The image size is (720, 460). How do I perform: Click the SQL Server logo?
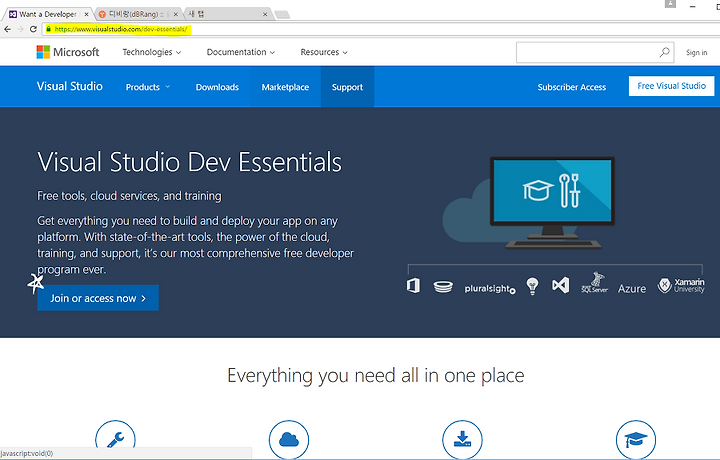click(595, 282)
